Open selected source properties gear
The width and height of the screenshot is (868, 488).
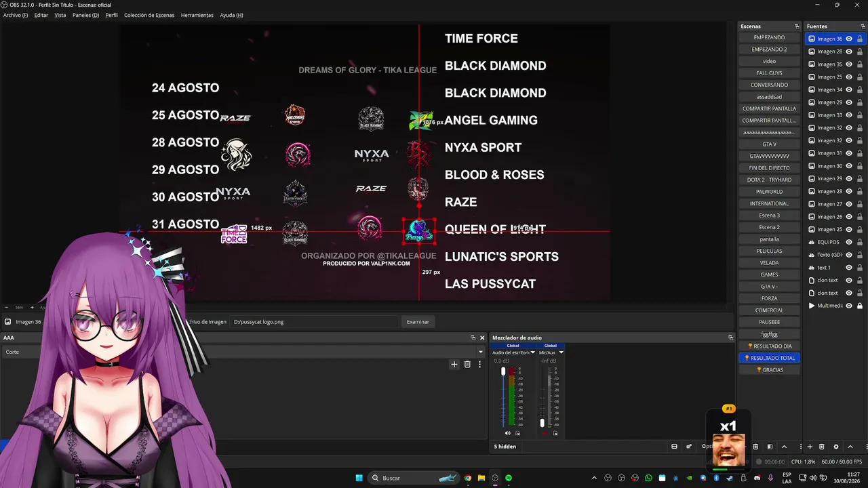(835, 447)
